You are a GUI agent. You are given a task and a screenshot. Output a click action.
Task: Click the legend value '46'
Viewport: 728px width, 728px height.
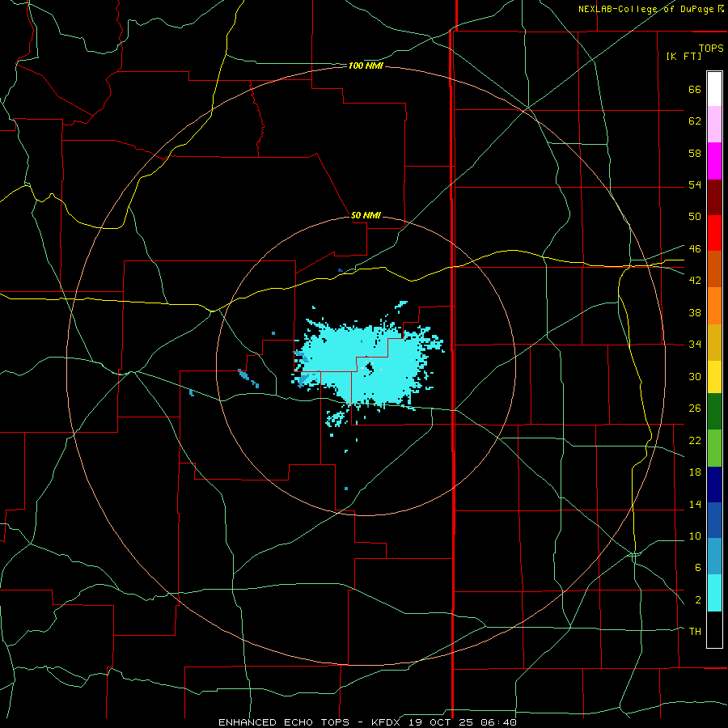pos(695,248)
